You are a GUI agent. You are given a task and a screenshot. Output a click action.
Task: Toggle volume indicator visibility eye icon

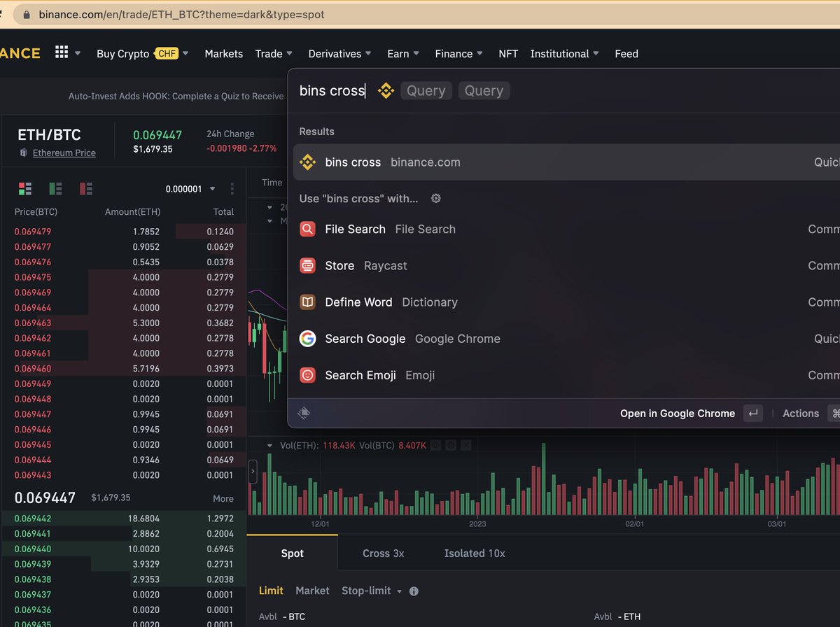tap(436, 445)
